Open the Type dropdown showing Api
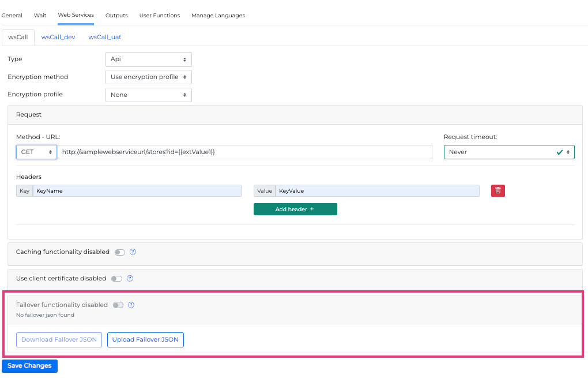The height and width of the screenshot is (378, 588). tap(148, 59)
